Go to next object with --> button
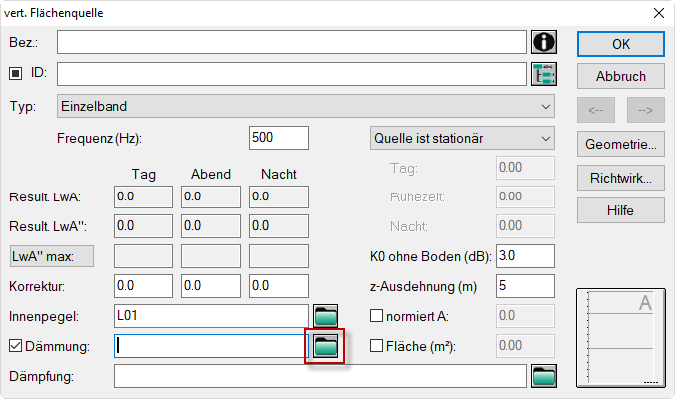The image size is (675, 399). coord(646,110)
